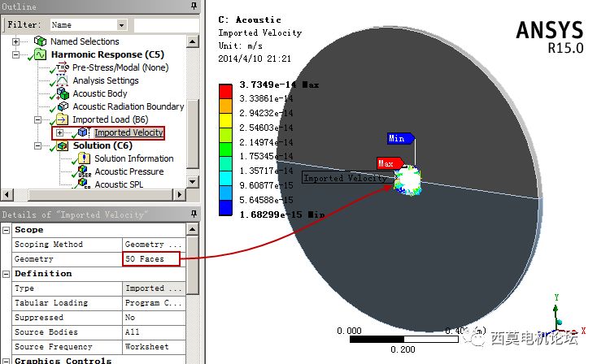Open the Filter Name dropdown
The width and height of the screenshot is (597, 364).
[x=121, y=25]
